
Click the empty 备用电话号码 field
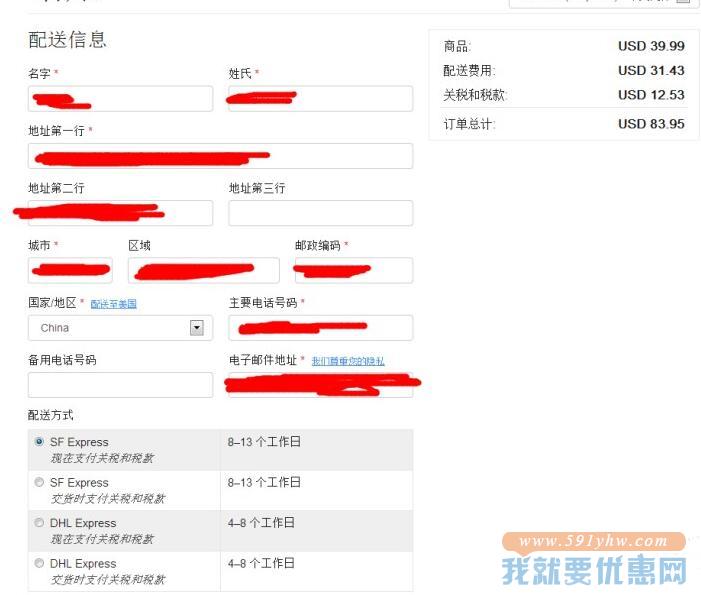(x=120, y=385)
